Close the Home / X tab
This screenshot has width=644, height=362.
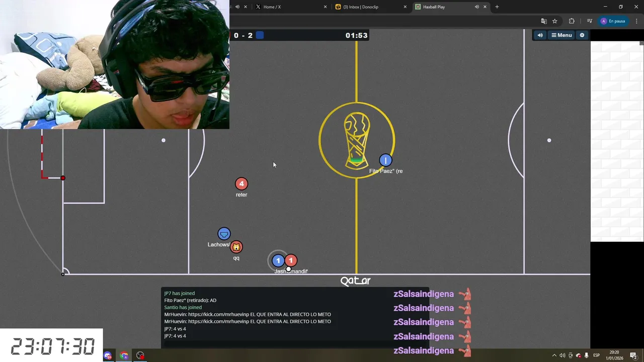pos(325,7)
